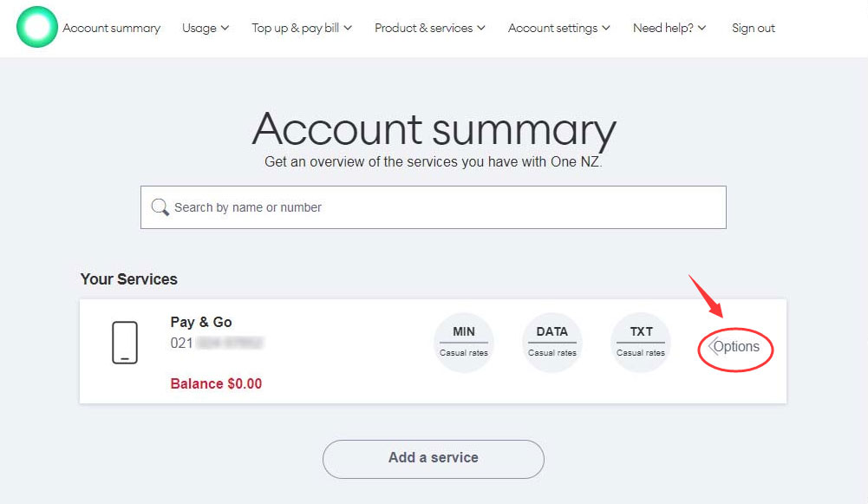Select the MIN casual rates circle
The image size is (868, 504).
pos(464,343)
